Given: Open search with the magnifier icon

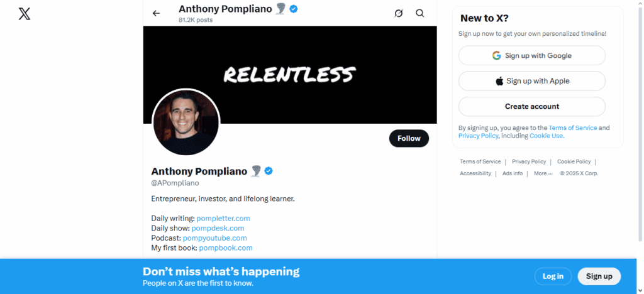Looking at the screenshot, I should [x=420, y=13].
